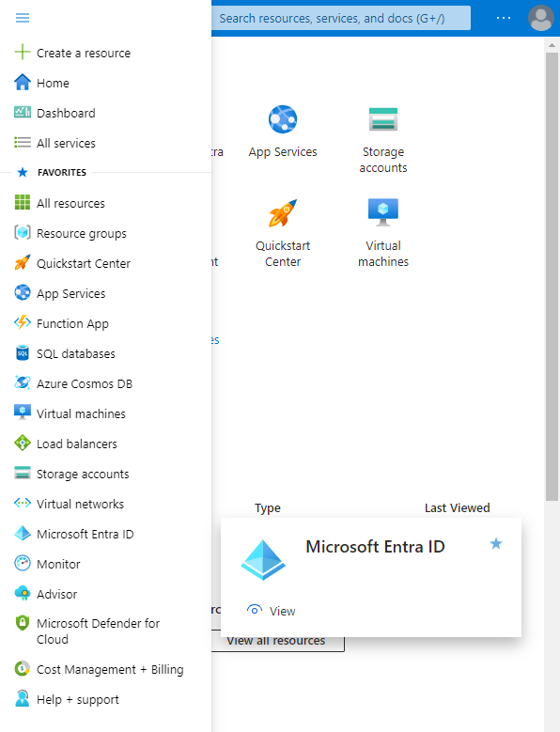Image resolution: width=560 pixels, height=732 pixels.
Task: Click the All resources grid icon
Action: 23,203
